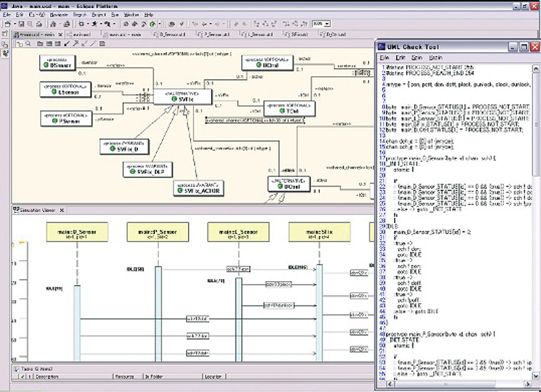Open the Spin menu in UML Check Tool
Viewport: 541px width, 392px height.
pos(418,57)
